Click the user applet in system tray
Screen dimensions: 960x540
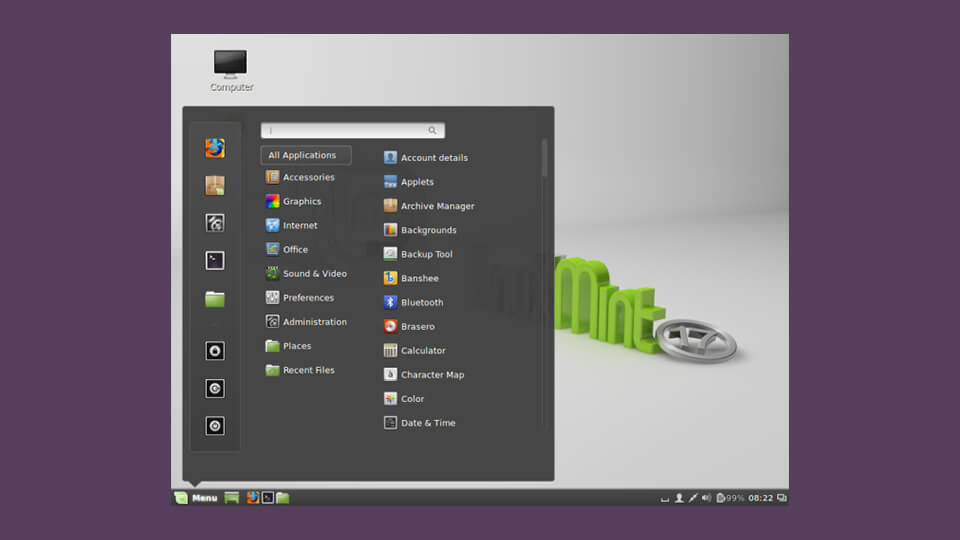click(679, 498)
